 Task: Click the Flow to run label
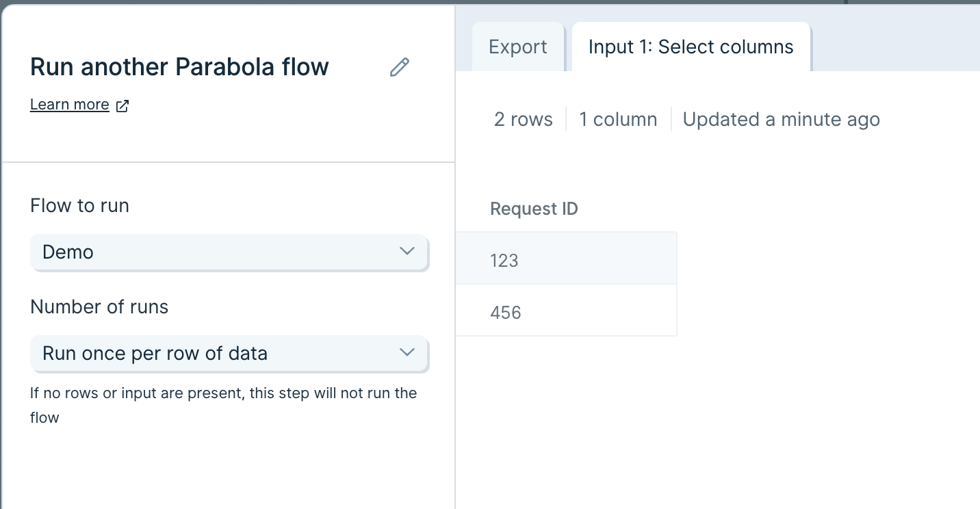click(x=79, y=205)
